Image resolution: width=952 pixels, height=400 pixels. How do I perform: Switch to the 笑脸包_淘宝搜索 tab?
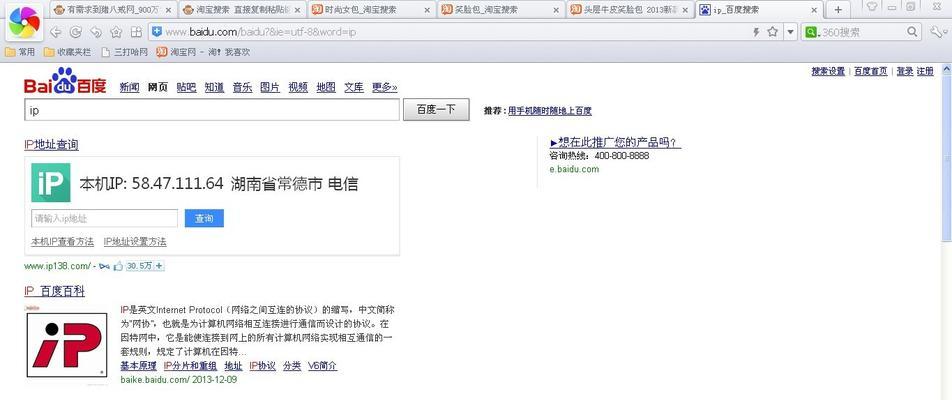click(x=501, y=10)
